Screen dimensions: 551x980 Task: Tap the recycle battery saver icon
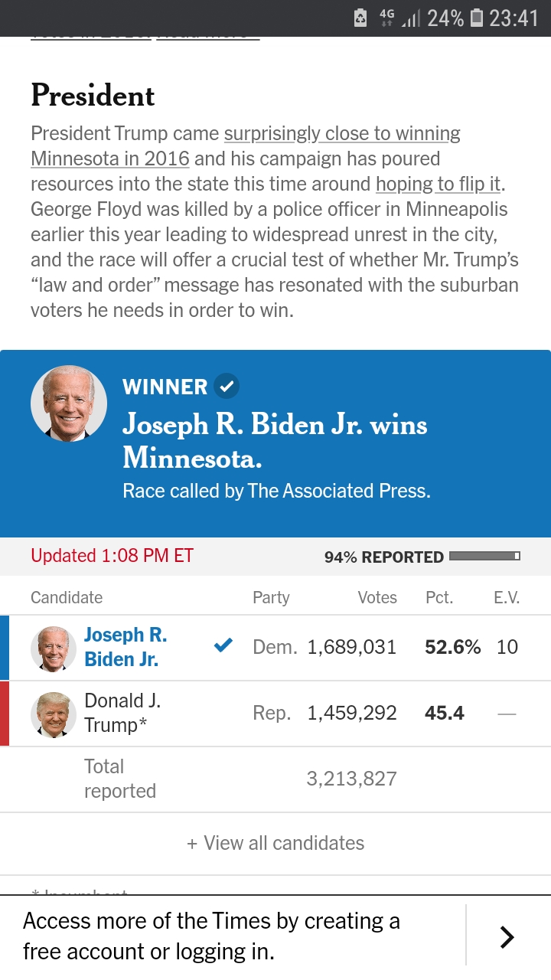(x=361, y=18)
